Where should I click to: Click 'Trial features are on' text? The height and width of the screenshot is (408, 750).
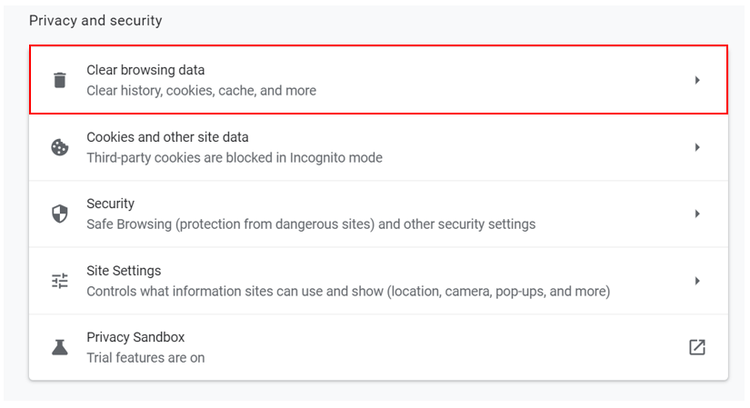click(x=145, y=358)
